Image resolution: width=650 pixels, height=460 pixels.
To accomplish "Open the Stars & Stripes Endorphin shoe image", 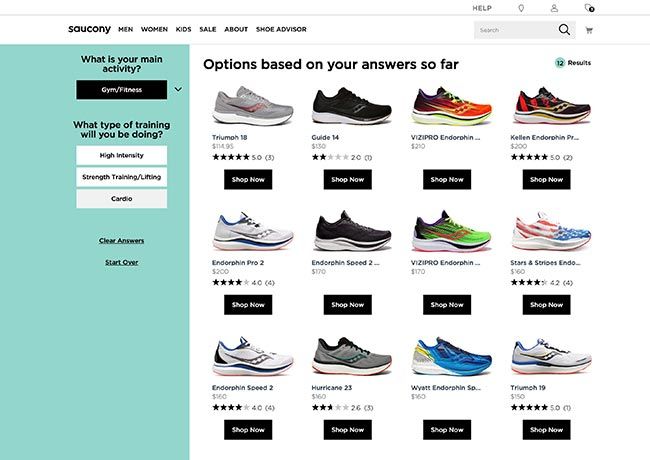I will (551, 231).
